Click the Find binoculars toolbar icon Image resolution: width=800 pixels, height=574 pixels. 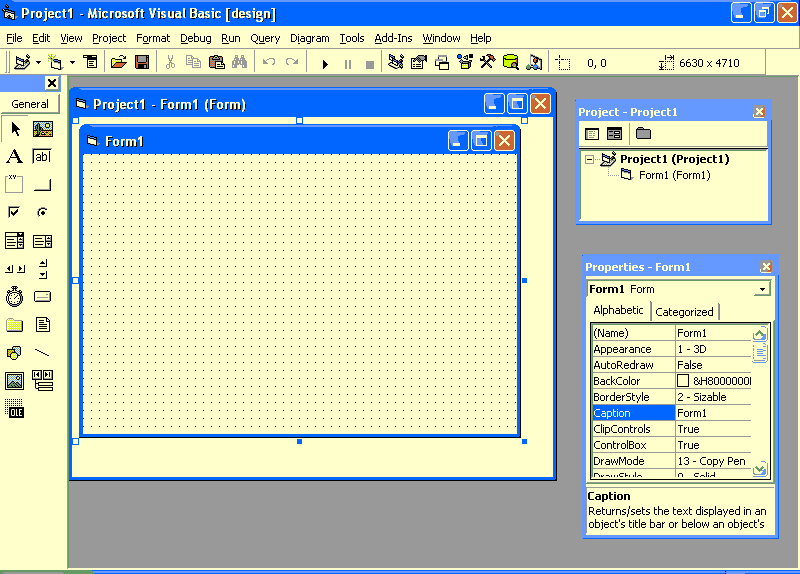239,62
